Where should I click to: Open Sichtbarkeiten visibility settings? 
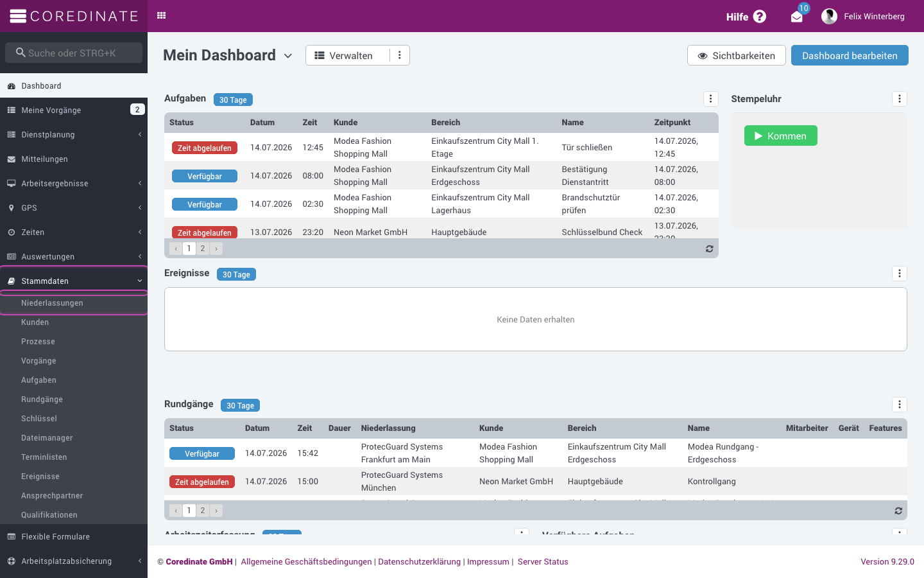[x=737, y=55]
